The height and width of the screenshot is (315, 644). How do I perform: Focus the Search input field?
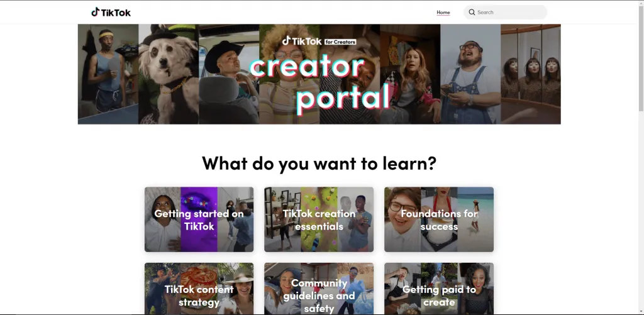505,13
